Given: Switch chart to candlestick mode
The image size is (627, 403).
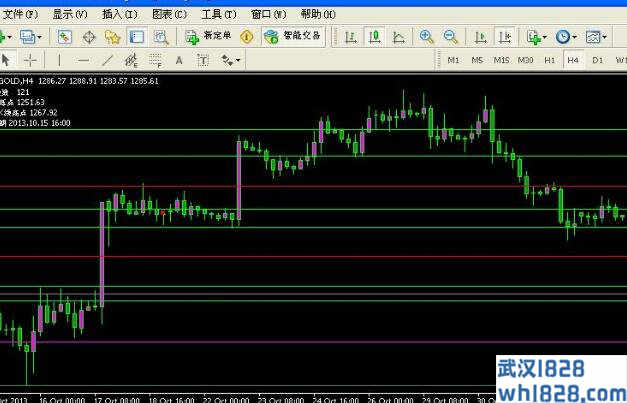Looking at the screenshot, I should coord(375,37).
